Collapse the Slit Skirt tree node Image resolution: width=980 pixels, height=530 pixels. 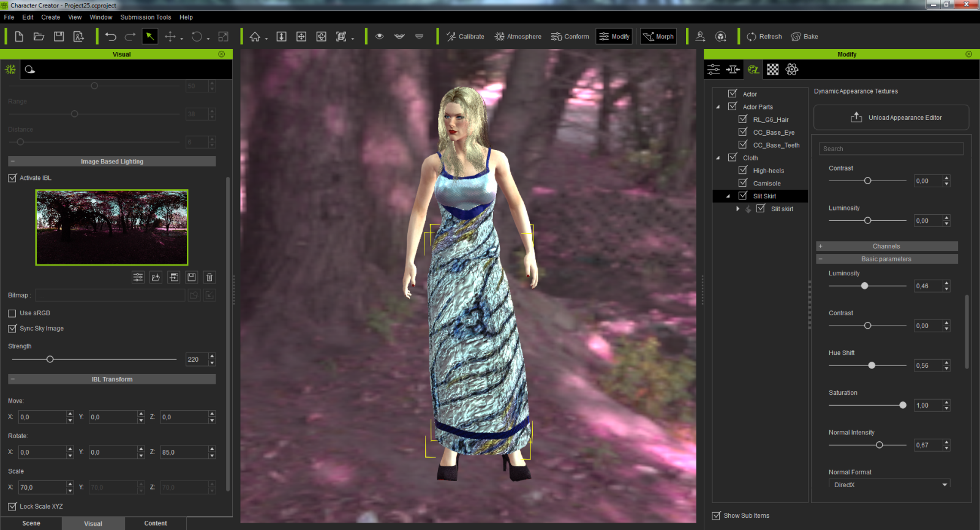tap(728, 196)
